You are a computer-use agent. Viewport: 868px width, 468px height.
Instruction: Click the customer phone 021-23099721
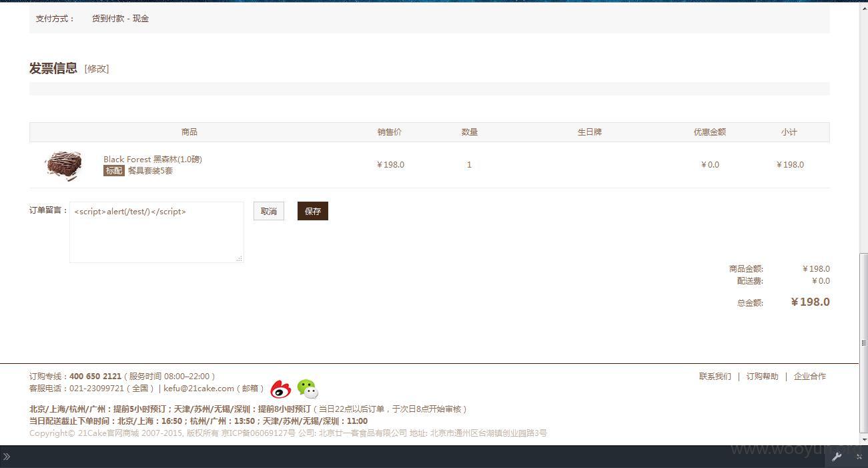pyautogui.click(x=97, y=389)
